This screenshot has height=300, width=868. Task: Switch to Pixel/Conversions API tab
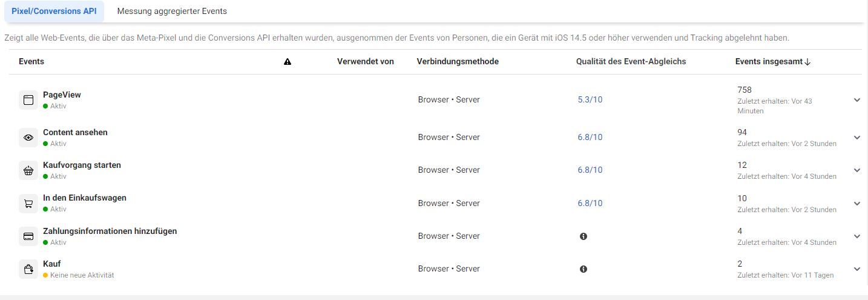pyautogui.click(x=54, y=12)
